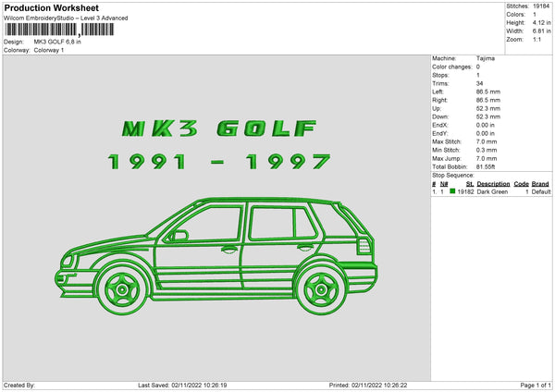The height and width of the screenshot is (392, 555).
Task: Click the barcode under the worksheet title
Action: point(59,30)
